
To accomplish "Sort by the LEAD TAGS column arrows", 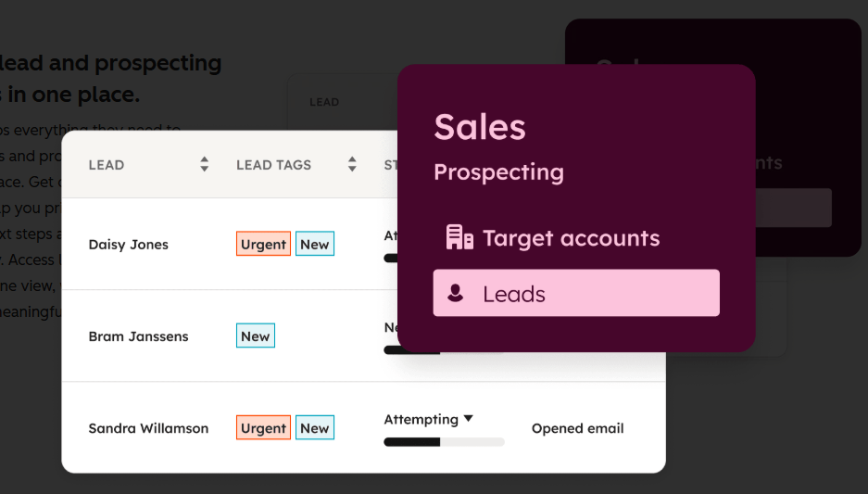I will point(352,165).
